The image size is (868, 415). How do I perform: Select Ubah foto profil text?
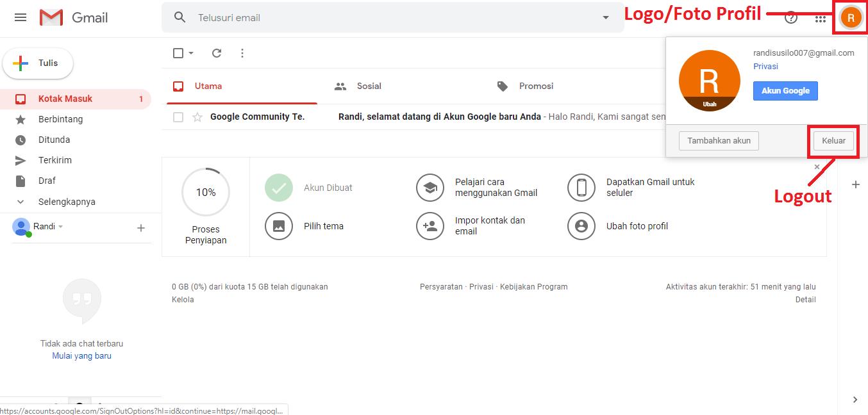click(x=637, y=226)
